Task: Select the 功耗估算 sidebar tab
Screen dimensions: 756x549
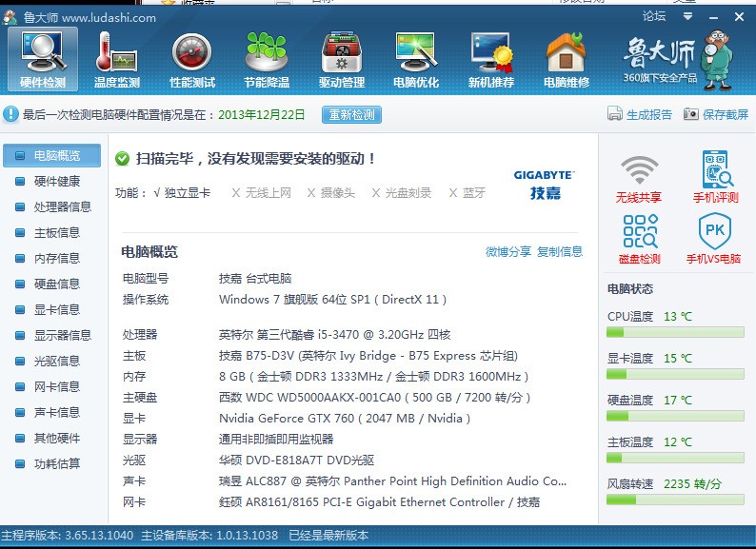Action: click(52, 463)
